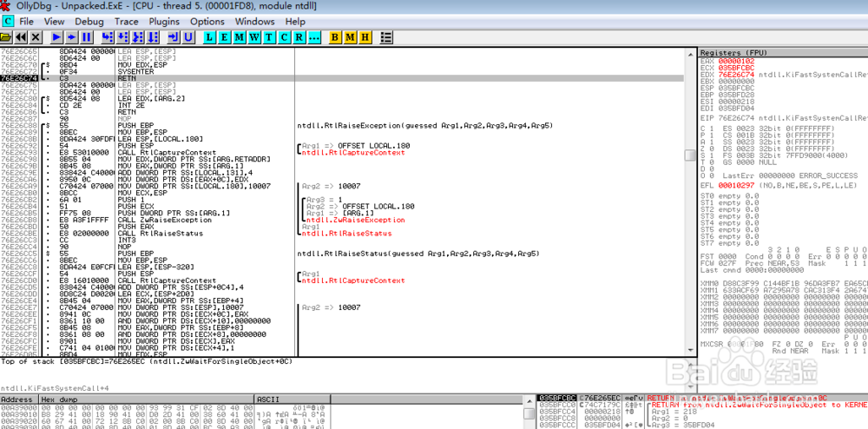Viewport: 868px width, 429px height.
Task: Select the highlighted RETN row at 76E26C74
Action: pos(341,78)
